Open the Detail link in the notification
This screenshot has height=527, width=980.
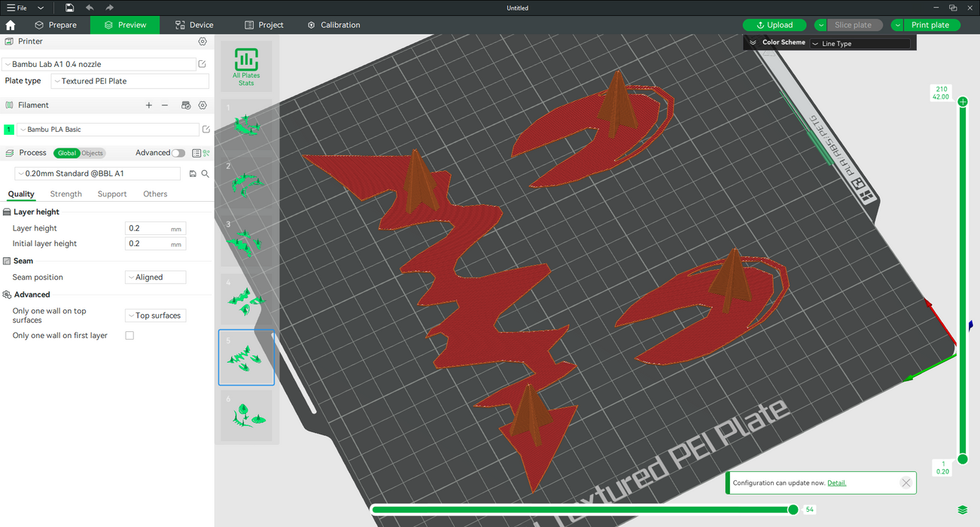836,483
